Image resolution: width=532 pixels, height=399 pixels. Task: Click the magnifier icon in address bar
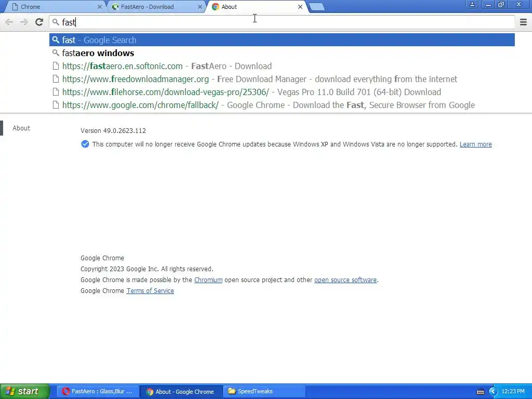tap(56, 22)
